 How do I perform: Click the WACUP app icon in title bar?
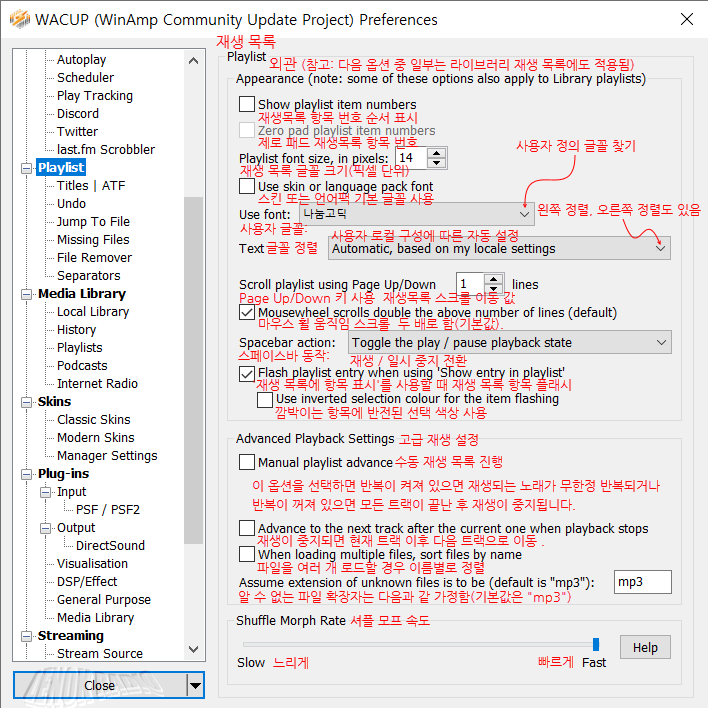(x=20, y=19)
